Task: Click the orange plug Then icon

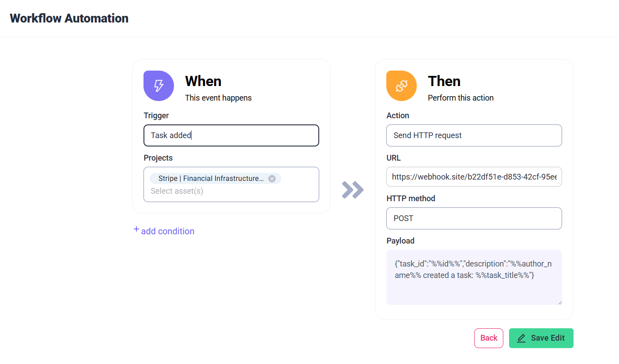Action: click(x=401, y=86)
